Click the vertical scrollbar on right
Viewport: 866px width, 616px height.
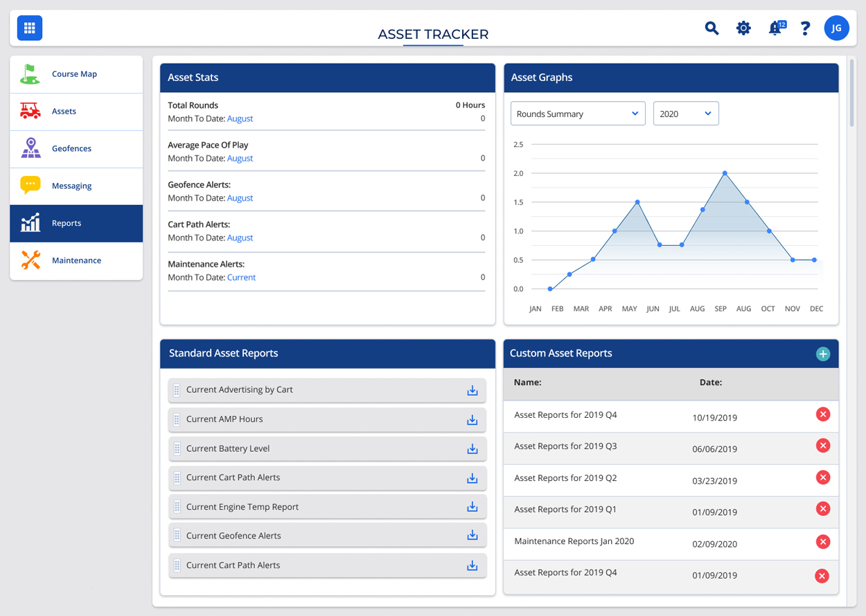852,94
